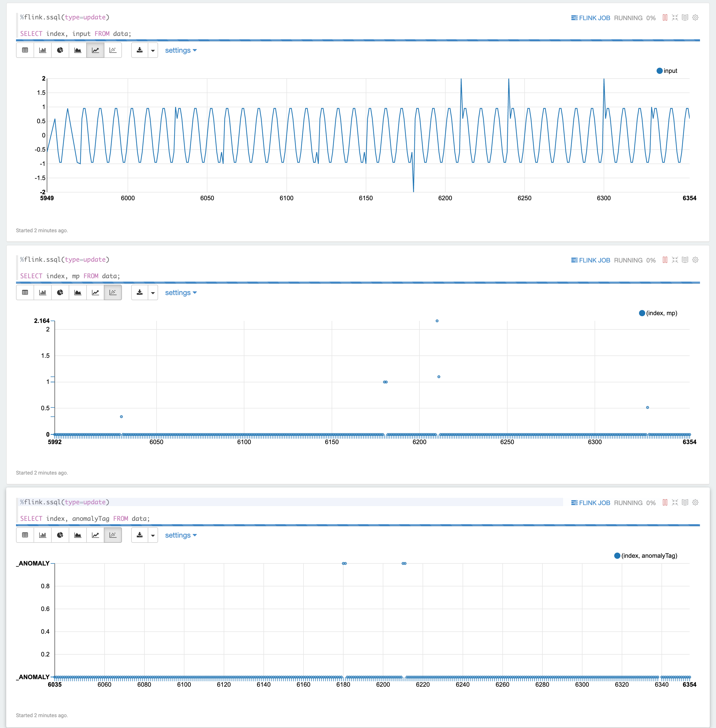Open download format dropdown in second paragraph
Screen dimensions: 716x728
pos(153,292)
